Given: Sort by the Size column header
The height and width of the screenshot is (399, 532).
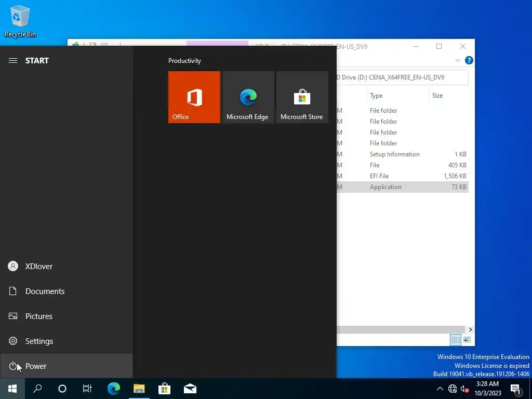Looking at the screenshot, I should 449,96.
